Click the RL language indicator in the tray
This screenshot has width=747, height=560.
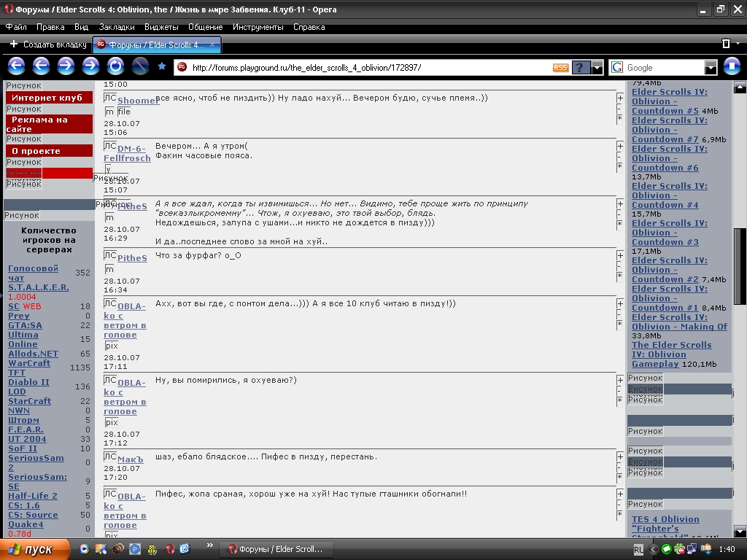638,550
